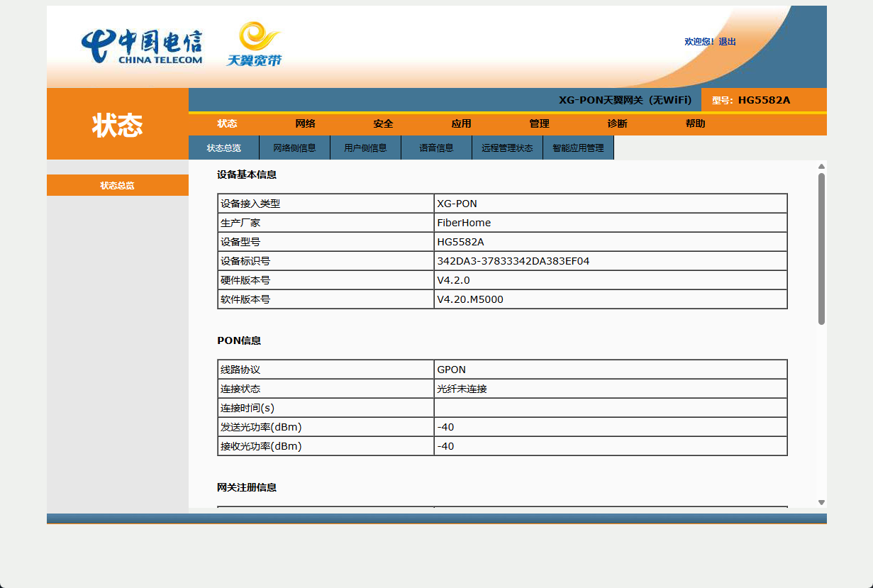
Task: Open the 应用 main menu
Action: click(461, 123)
